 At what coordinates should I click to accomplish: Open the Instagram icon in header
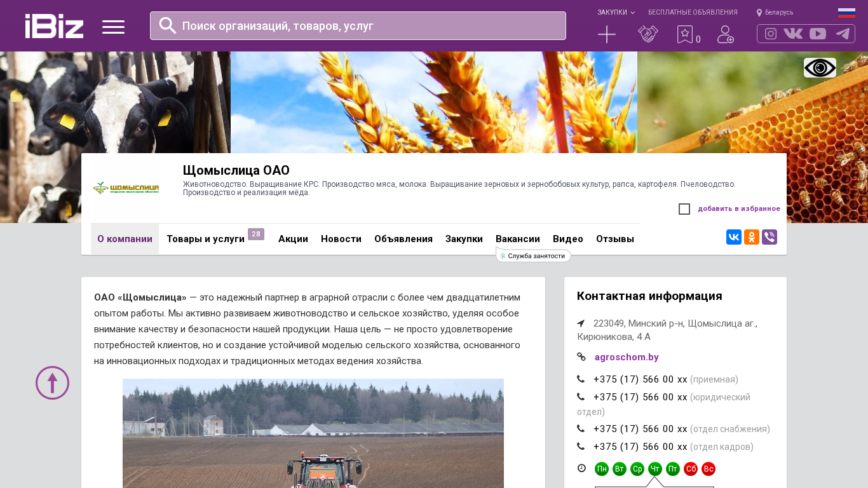[771, 34]
